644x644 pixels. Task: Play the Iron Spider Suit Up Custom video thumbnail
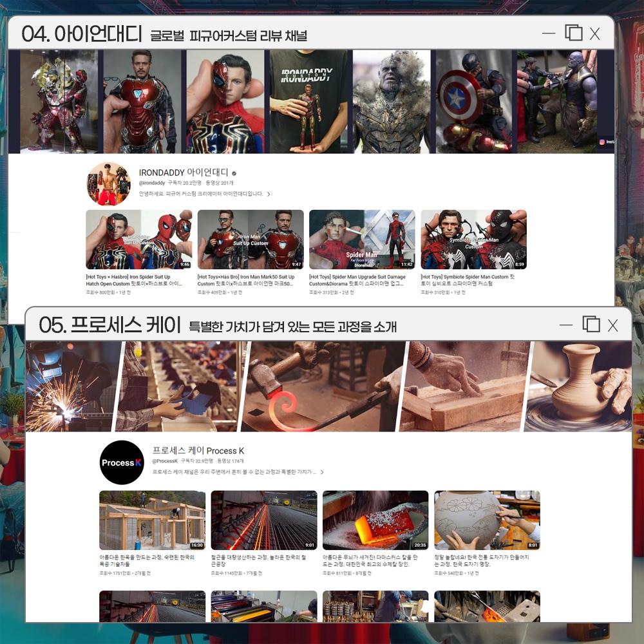click(x=139, y=240)
